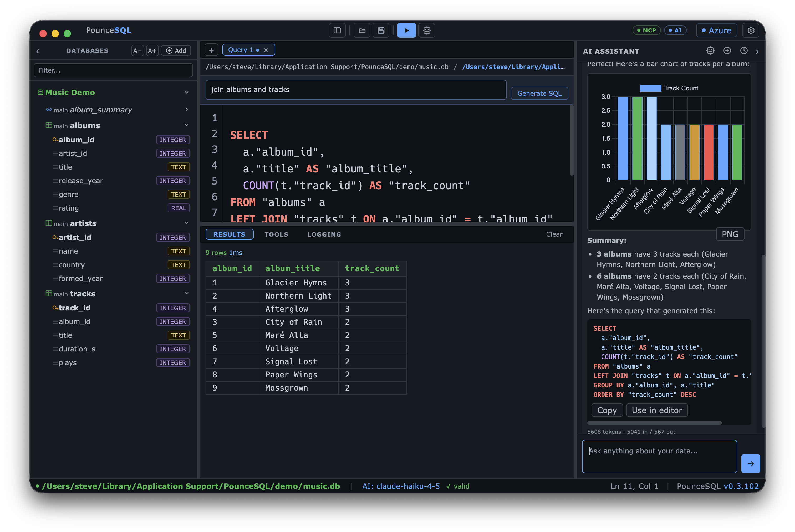The image size is (795, 532).
Task: Click Generate SQL
Action: tap(539, 93)
